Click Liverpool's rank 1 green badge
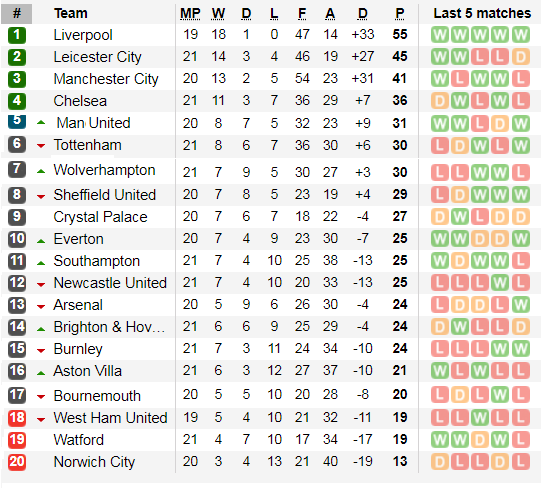Image resolution: width=541 pixels, height=488 pixels. click(x=17, y=35)
